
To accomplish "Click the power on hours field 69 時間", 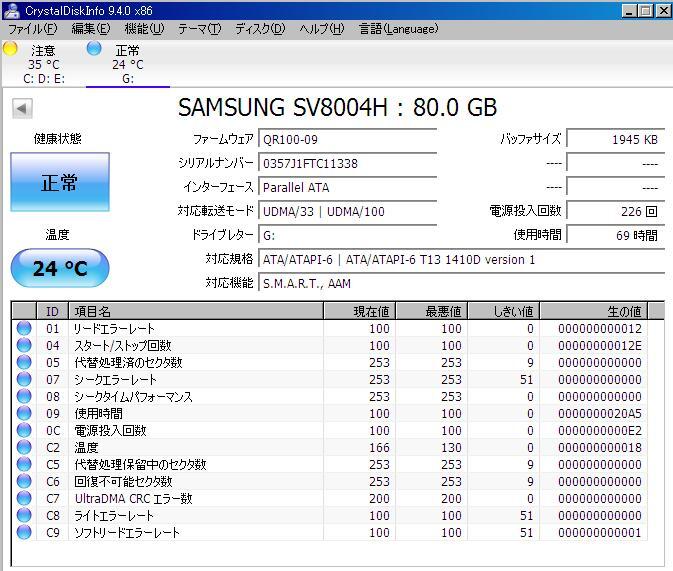I will pos(615,236).
